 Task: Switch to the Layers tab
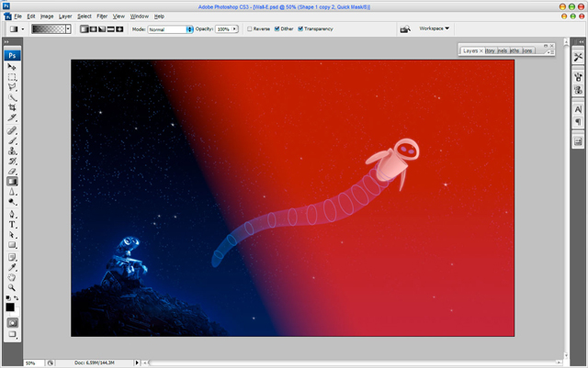tap(470, 50)
